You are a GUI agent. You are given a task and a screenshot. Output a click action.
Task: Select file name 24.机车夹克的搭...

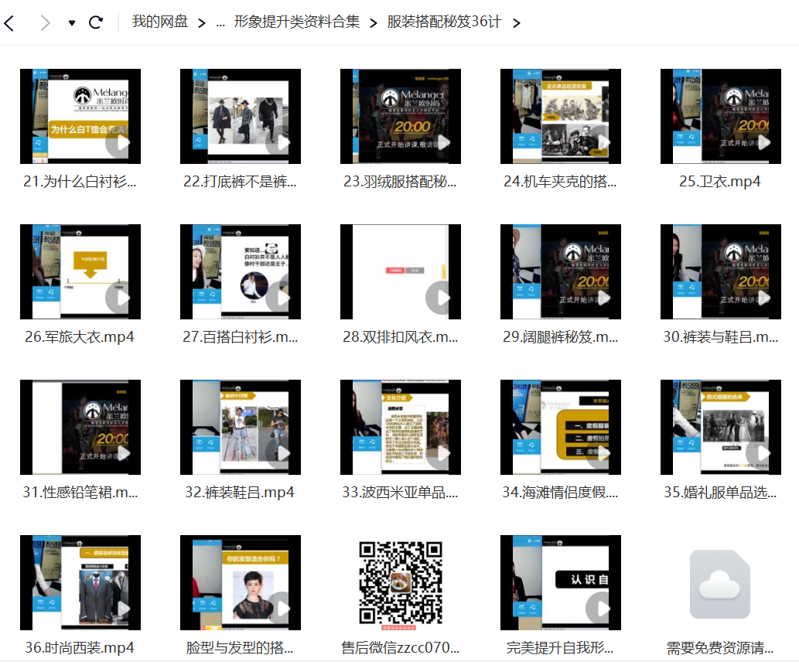560,182
